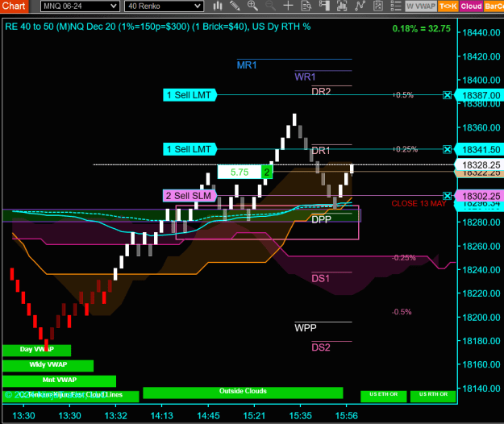The width and height of the screenshot is (504, 424).
Task: Toggle the data box icon
Action: point(306,6)
